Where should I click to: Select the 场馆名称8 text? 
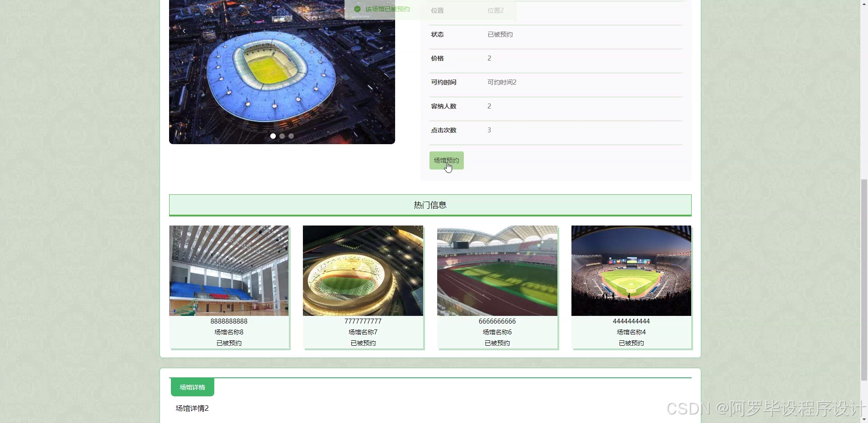click(229, 332)
